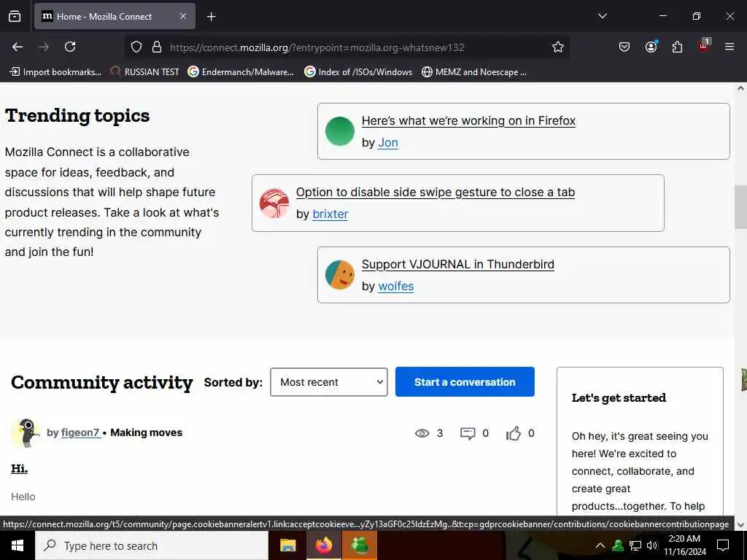This screenshot has width=747, height=560.
Task: Save page to Pocket
Action: (x=624, y=47)
